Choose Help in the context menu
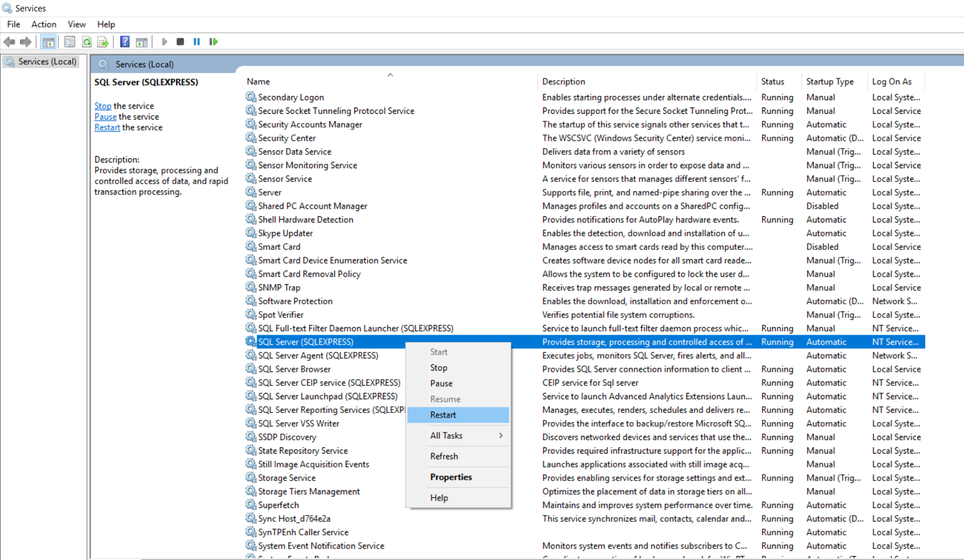 pos(458,498)
